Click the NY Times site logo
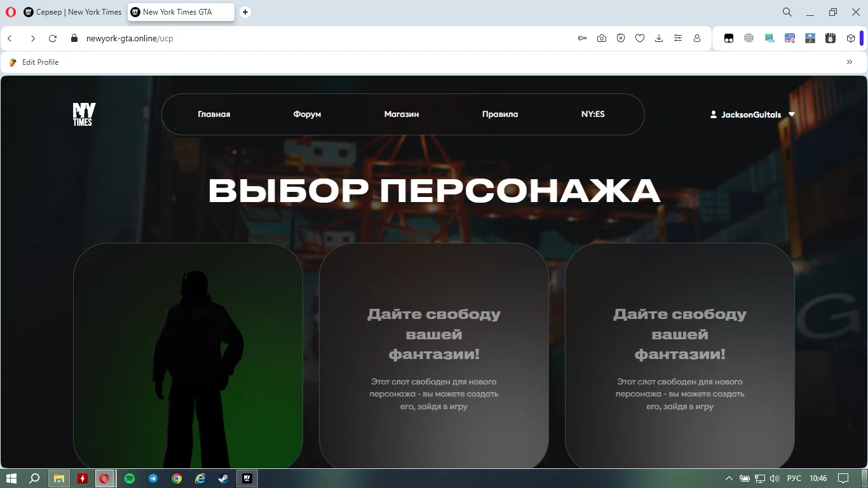The width and height of the screenshot is (868, 488). pyautogui.click(x=84, y=114)
